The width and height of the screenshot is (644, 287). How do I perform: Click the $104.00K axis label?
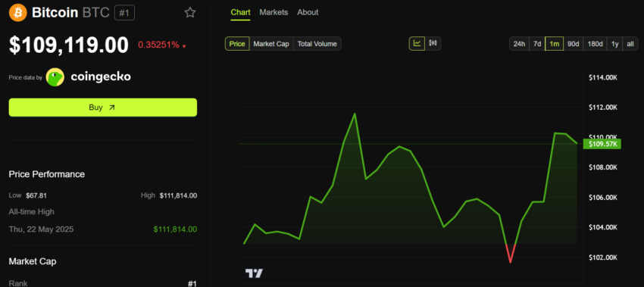click(602, 227)
